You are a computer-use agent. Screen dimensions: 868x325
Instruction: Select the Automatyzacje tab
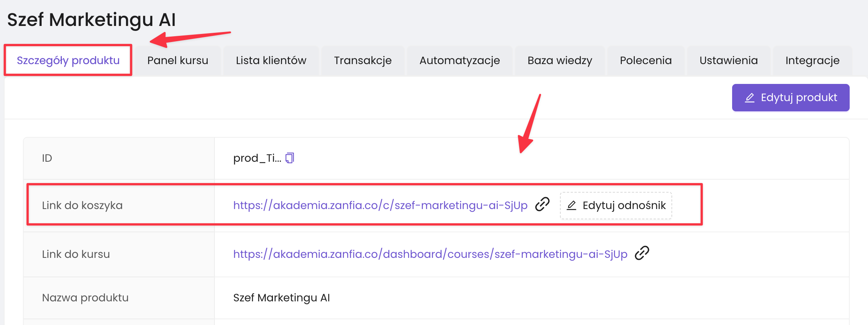pyautogui.click(x=460, y=60)
